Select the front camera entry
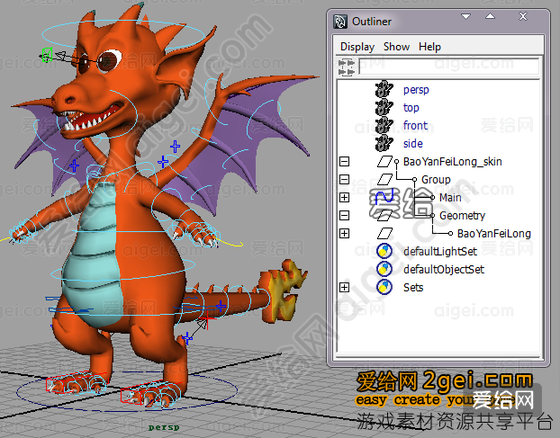Viewport: 560px width, 438px height. click(x=415, y=125)
